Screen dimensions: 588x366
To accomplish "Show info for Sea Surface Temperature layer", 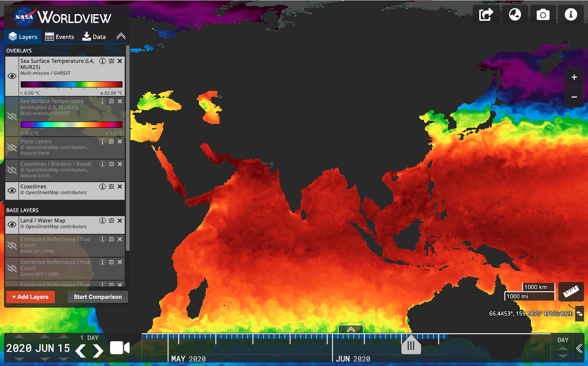I will coord(103,61).
